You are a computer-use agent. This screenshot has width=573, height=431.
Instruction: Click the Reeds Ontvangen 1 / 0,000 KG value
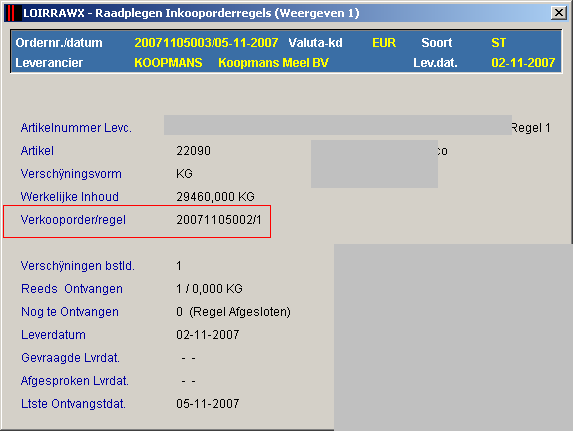(x=209, y=289)
